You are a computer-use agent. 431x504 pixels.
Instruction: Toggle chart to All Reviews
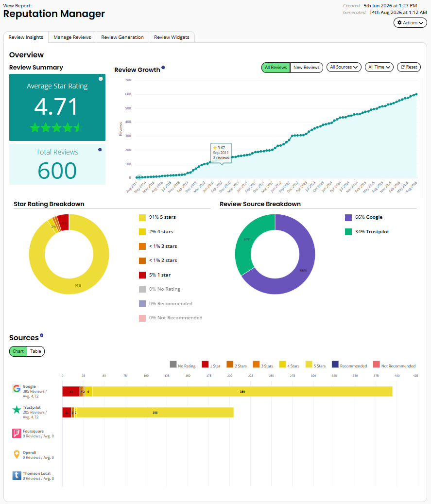tap(276, 68)
